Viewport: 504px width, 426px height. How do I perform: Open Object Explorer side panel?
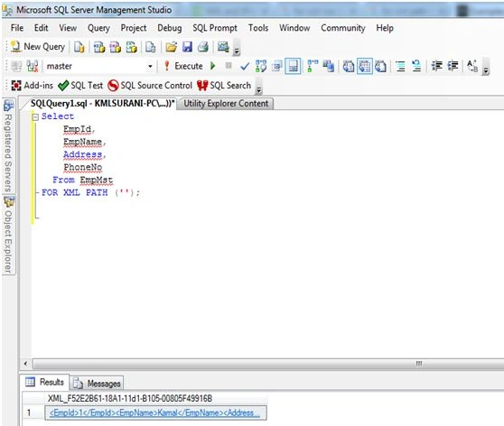pyautogui.click(x=9, y=235)
